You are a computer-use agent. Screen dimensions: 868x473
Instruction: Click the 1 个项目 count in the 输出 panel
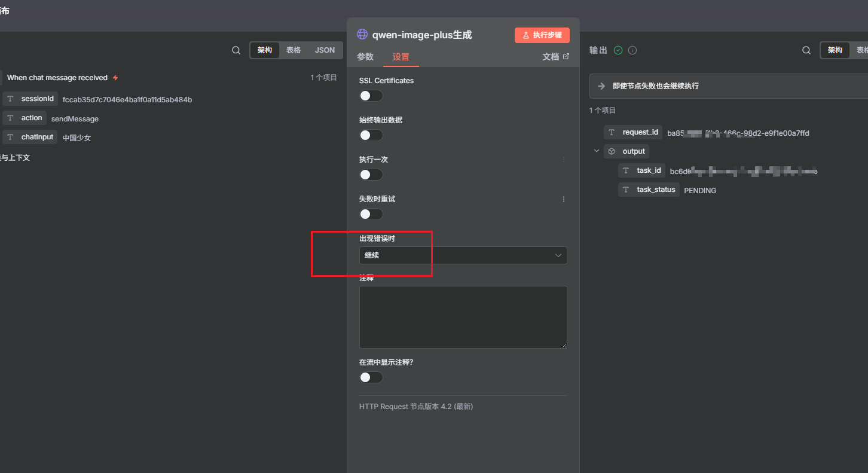(x=603, y=111)
